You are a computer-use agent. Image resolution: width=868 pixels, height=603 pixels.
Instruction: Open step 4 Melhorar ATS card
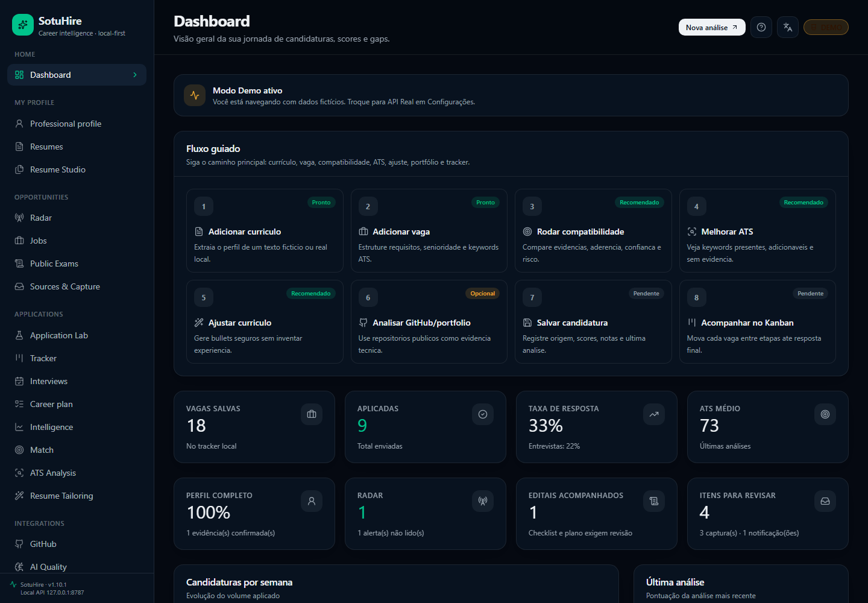(x=758, y=230)
